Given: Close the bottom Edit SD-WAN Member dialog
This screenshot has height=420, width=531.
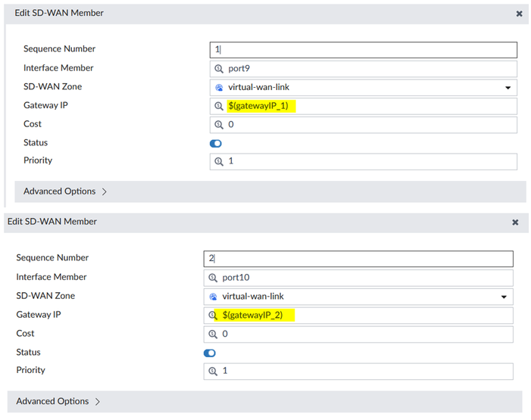Looking at the screenshot, I should [x=515, y=222].
